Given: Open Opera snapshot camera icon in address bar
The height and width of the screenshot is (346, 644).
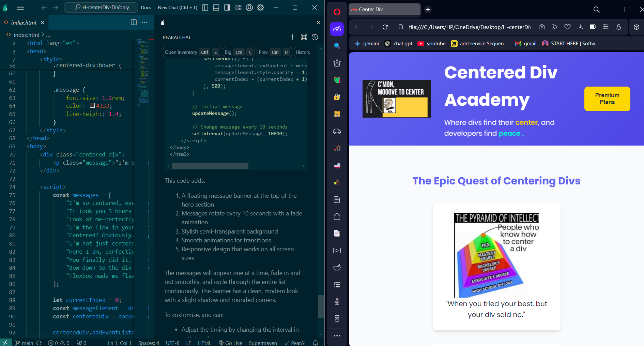Looking at the screenshot, I should click(542, 27).
